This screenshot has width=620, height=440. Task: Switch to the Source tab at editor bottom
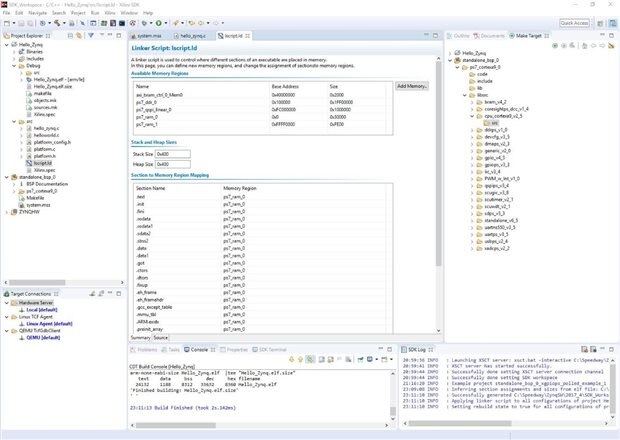[x=161, y=338]
